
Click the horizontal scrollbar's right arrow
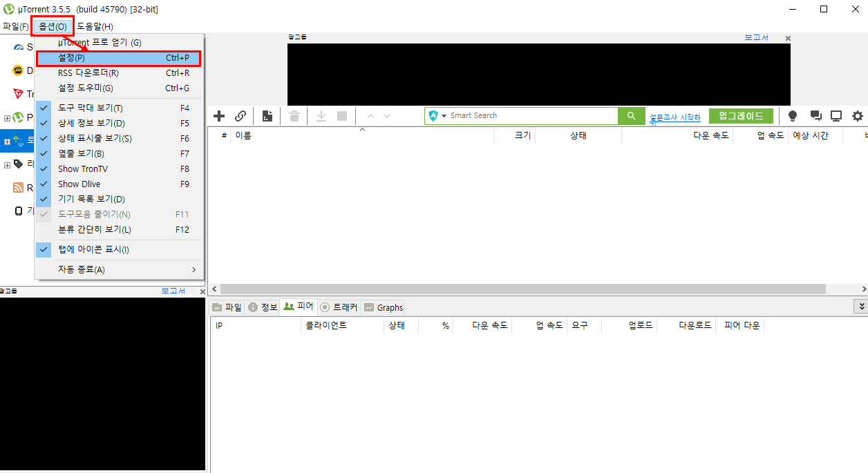pyautogui.click(x=863, y=289)
